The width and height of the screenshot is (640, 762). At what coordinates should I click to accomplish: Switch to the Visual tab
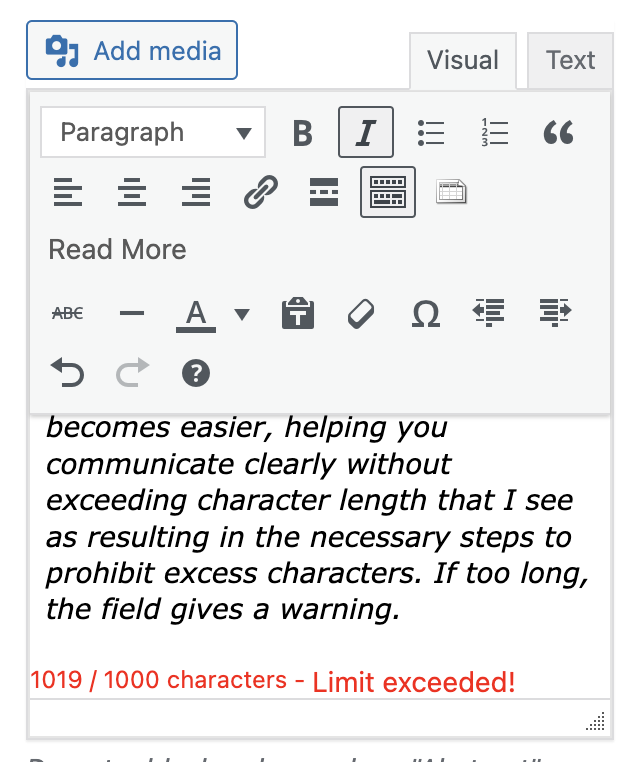pyautogui.click(x=462, y=60)
